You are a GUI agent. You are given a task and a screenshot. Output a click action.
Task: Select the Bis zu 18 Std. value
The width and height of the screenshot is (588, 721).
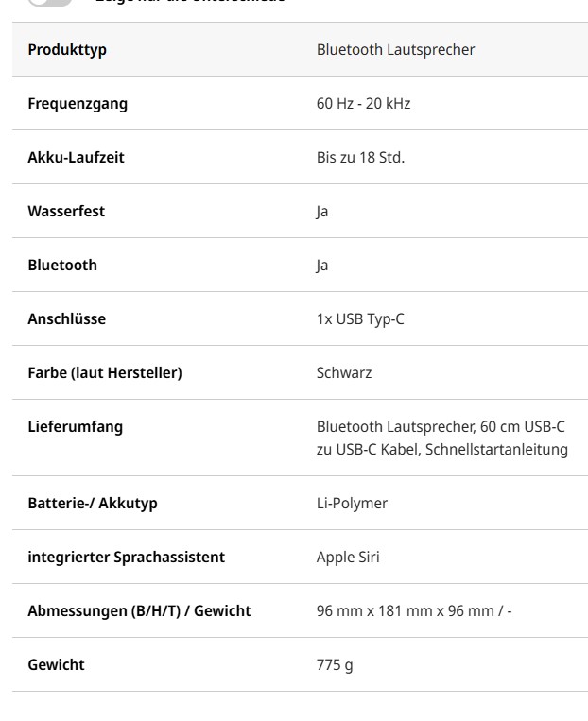click(x=360, y=158)
